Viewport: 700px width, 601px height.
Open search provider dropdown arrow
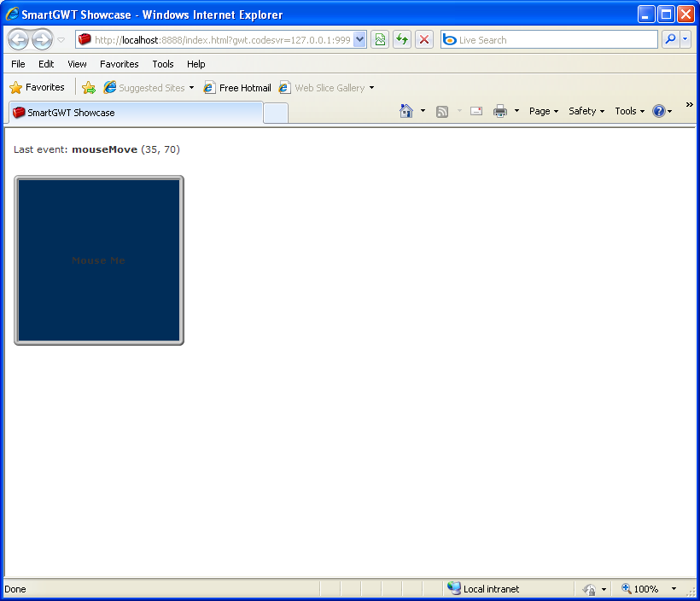pos(685,40)
